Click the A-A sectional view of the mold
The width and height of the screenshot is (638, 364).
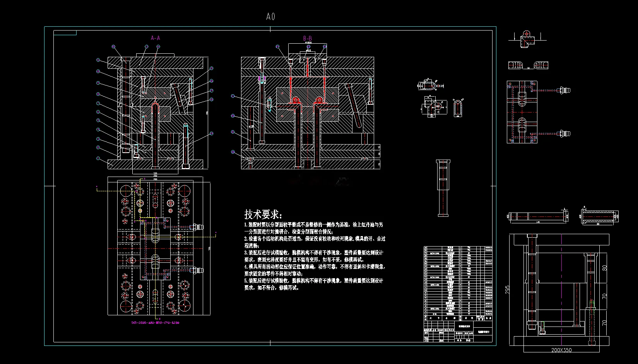click(155, 113)
